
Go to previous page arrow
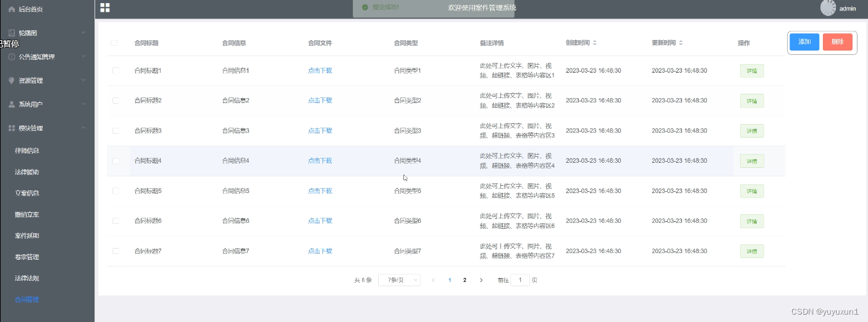[x=433, y=280]
